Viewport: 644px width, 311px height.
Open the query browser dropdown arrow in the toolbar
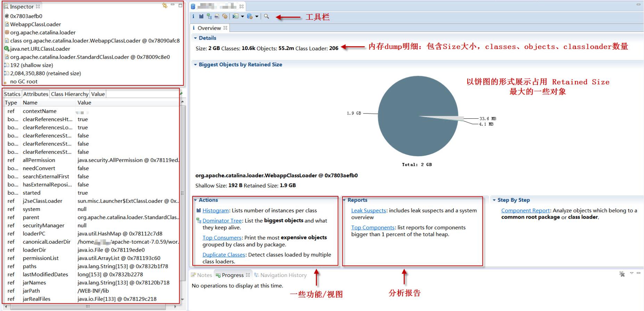coord(257,16)
